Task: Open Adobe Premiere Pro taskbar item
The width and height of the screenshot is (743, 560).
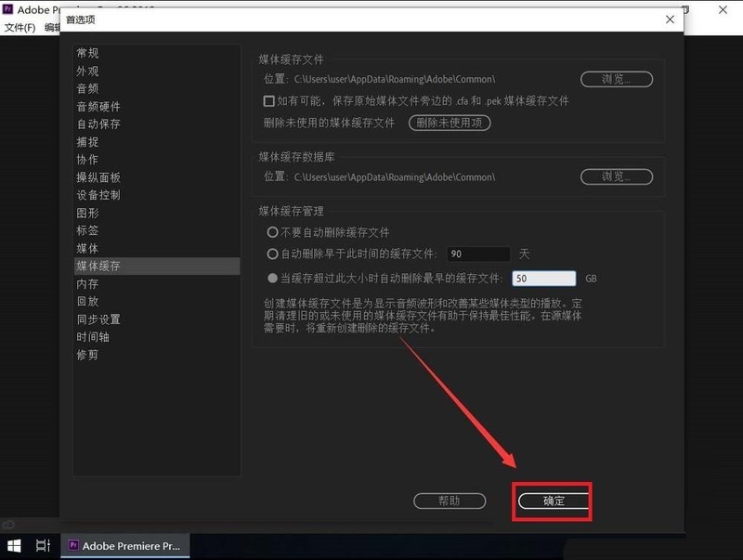Action: tap(125, 546)
